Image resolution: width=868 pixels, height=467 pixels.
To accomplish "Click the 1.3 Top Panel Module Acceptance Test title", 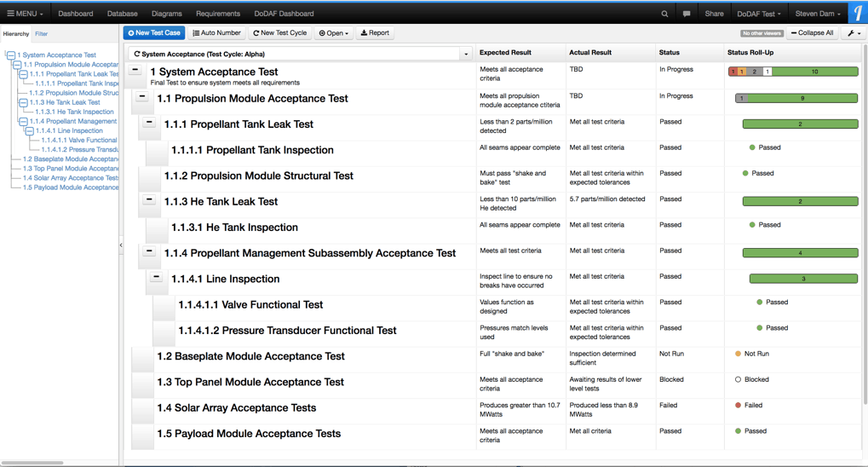I will (250, 382).
